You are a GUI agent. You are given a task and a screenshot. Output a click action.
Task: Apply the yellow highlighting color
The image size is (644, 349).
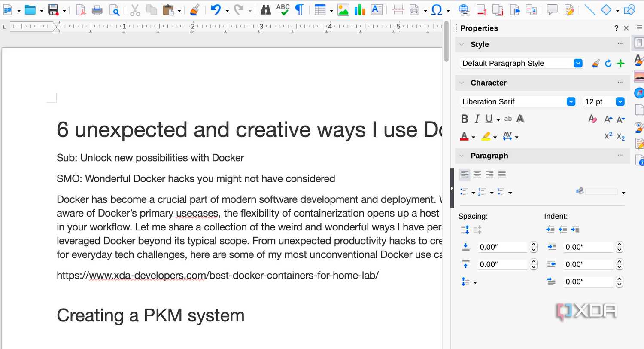pos(486,137)
